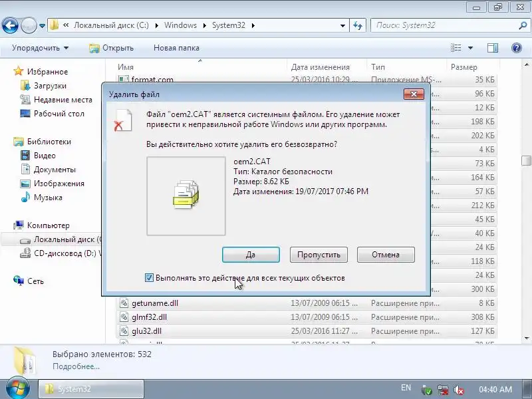Image resolution: width=532 pixels, height=399 pixels.
Task: Expand the arrow after Windows breadcrumb
Action: click(x=205, y=25)
